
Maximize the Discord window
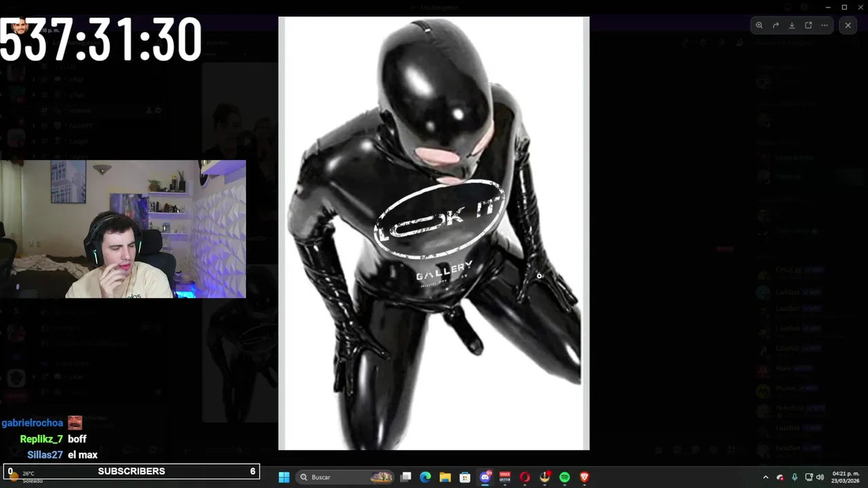pos(844,7)
